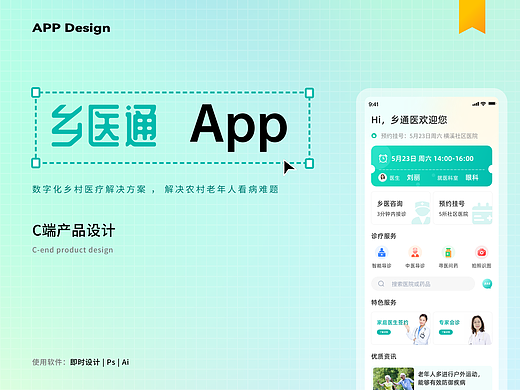The image size is (520, 390).
Task: Click the expert photo in 专家会诊 card
Action: (479, 329)
